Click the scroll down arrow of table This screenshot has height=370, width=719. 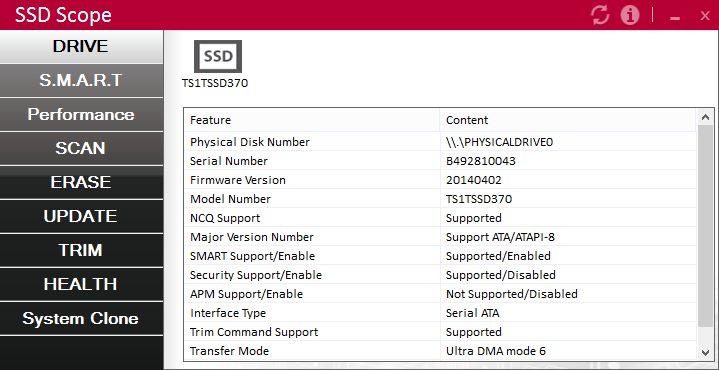[705, 353]
